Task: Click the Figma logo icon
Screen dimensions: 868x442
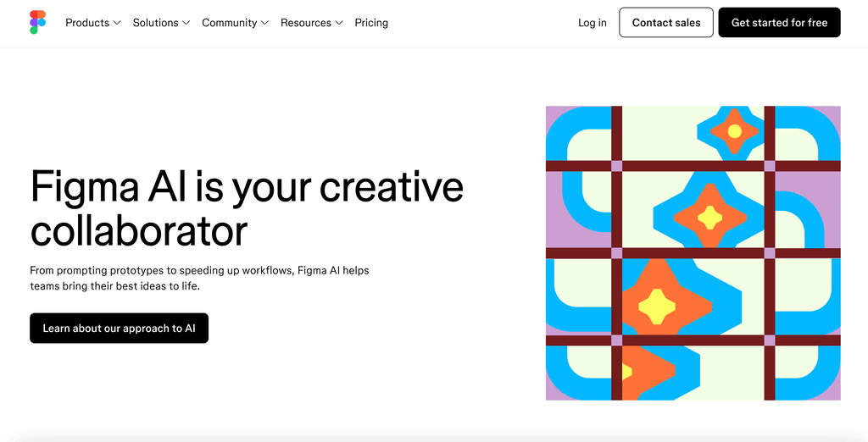Action: 37,23
